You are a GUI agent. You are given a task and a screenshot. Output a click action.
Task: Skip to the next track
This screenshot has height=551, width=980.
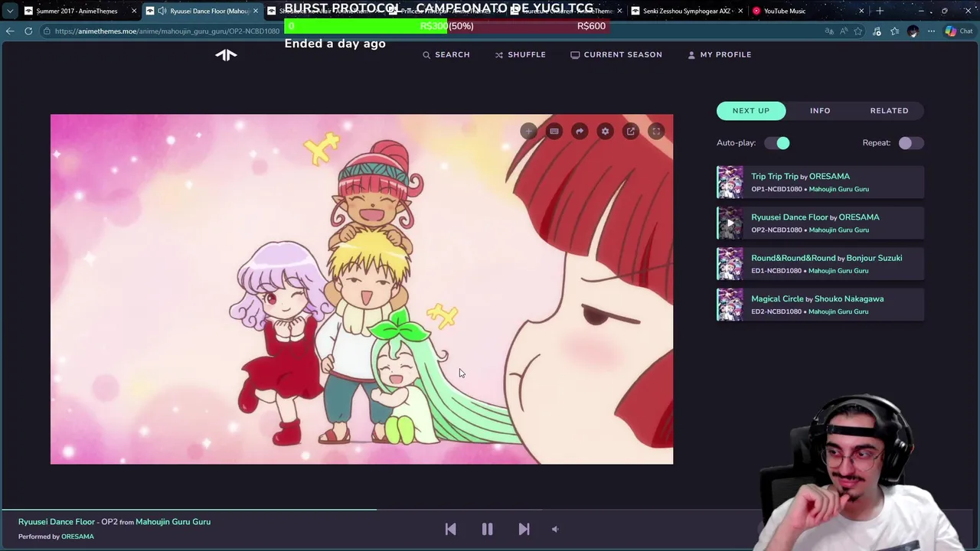point(524,529)
